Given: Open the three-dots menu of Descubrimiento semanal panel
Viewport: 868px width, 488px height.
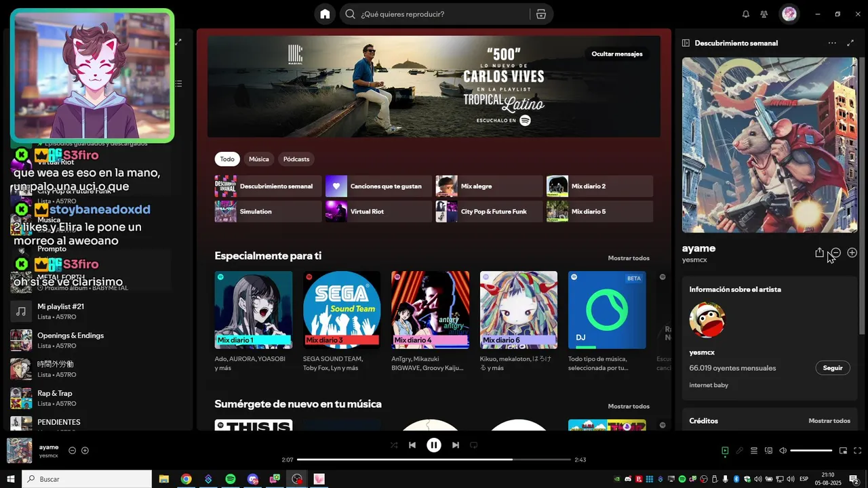Looking at the screenshot, I should 832,43.
